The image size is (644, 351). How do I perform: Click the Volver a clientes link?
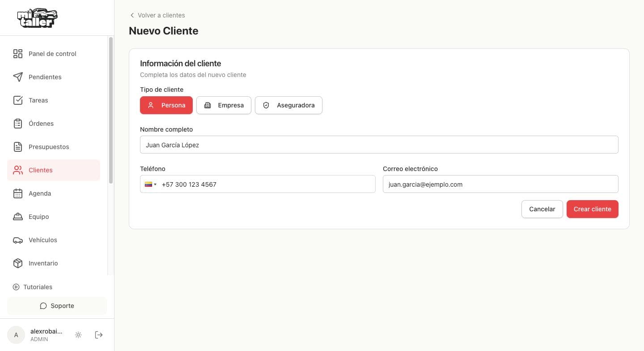tap(157, 15)
